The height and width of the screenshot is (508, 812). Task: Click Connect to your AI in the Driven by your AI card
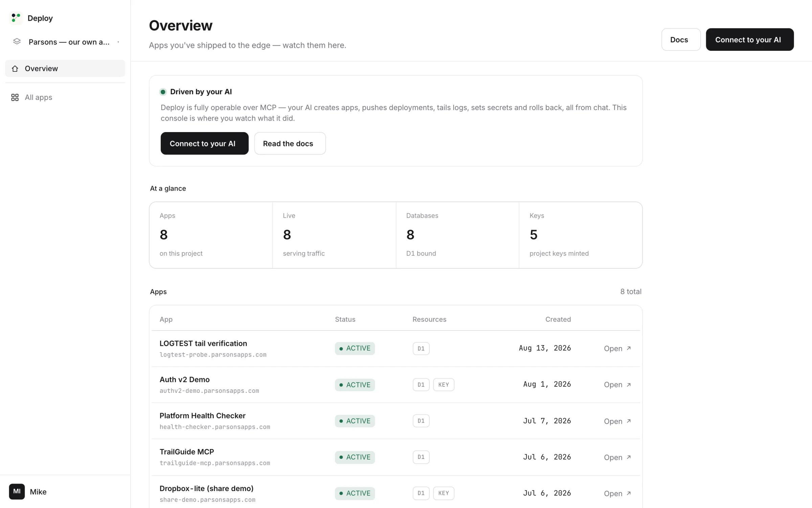(204, 144)
